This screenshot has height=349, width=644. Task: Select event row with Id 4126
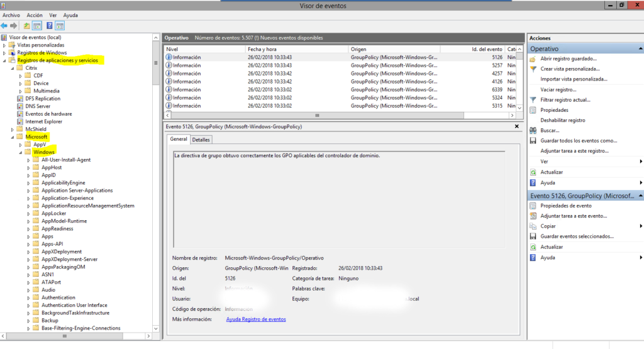click(x=340, y=82)
